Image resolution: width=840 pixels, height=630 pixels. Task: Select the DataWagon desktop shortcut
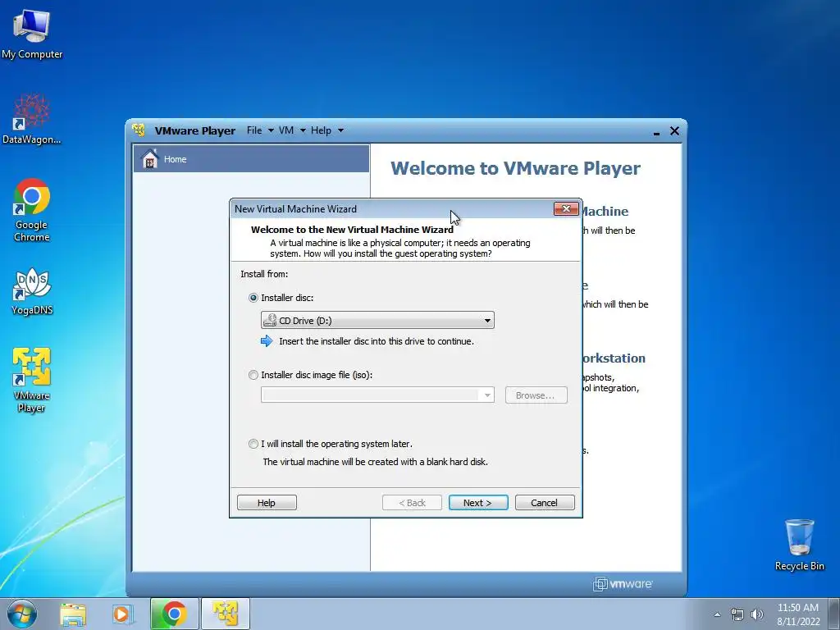point(32,118)
